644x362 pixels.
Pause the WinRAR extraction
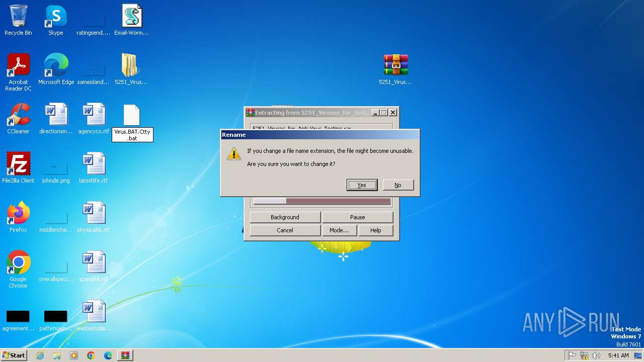(x=357, y=217)
